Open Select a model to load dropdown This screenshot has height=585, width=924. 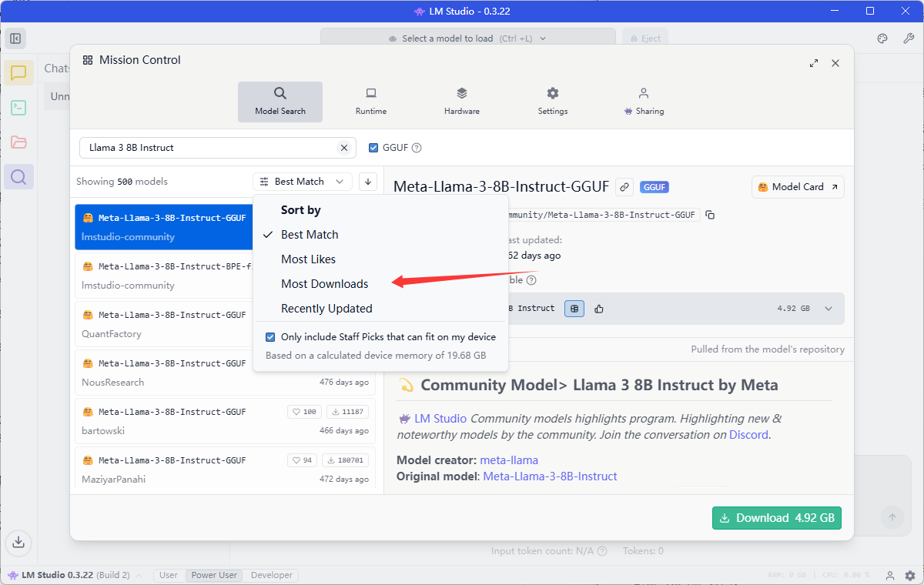468,38
